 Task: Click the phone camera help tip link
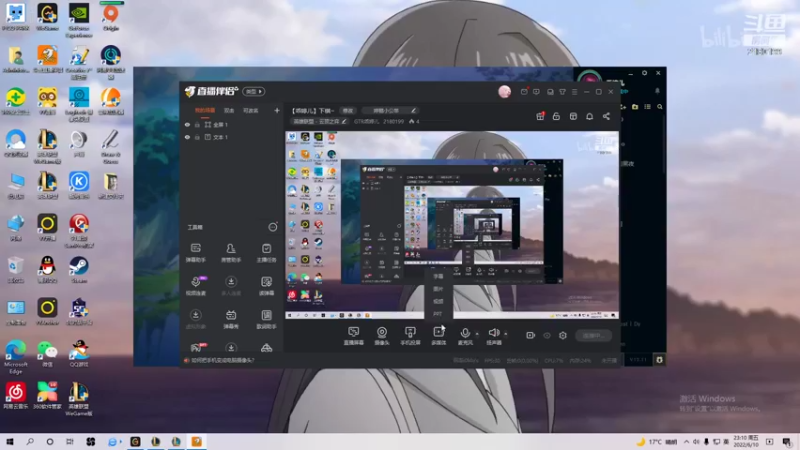pyautogui.click(x=222, y=360)
